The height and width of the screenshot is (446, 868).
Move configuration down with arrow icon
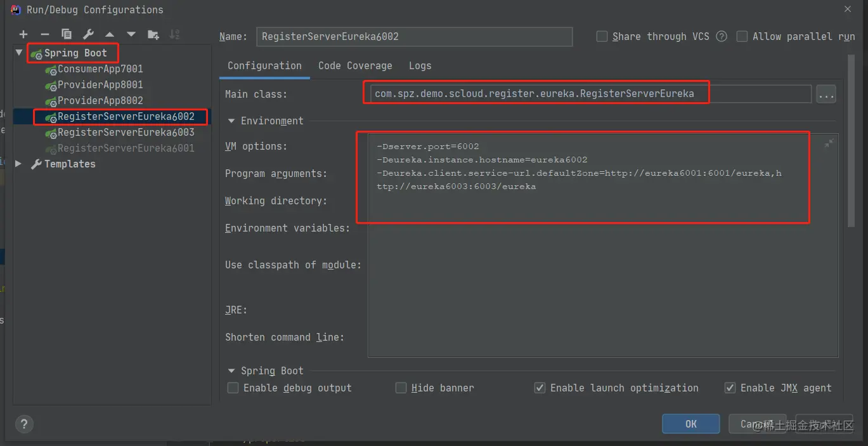pos(131,34)
